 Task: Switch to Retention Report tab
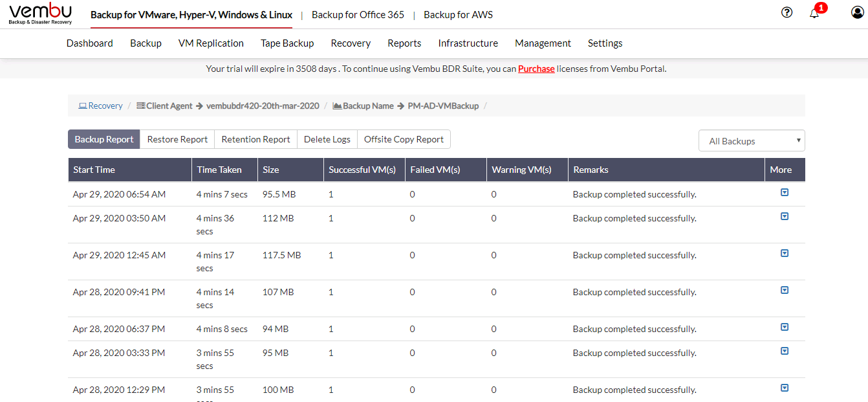255,139
